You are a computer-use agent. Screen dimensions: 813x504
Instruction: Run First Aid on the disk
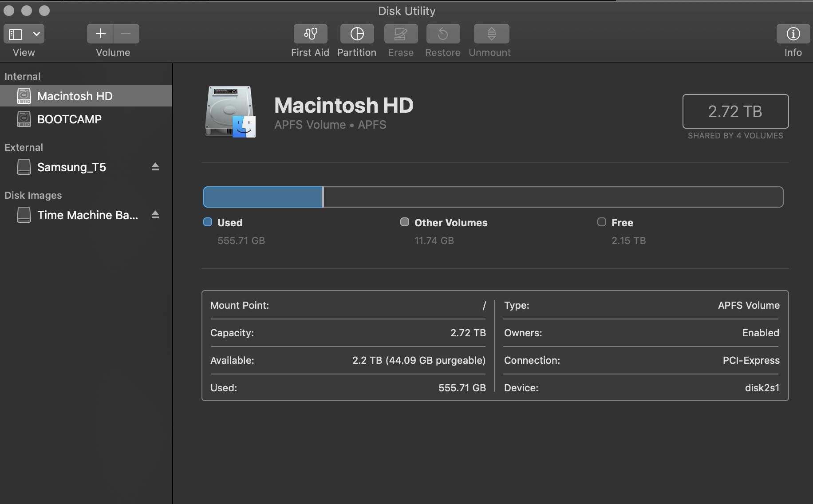pyautogui.click(x=310, y=34)
